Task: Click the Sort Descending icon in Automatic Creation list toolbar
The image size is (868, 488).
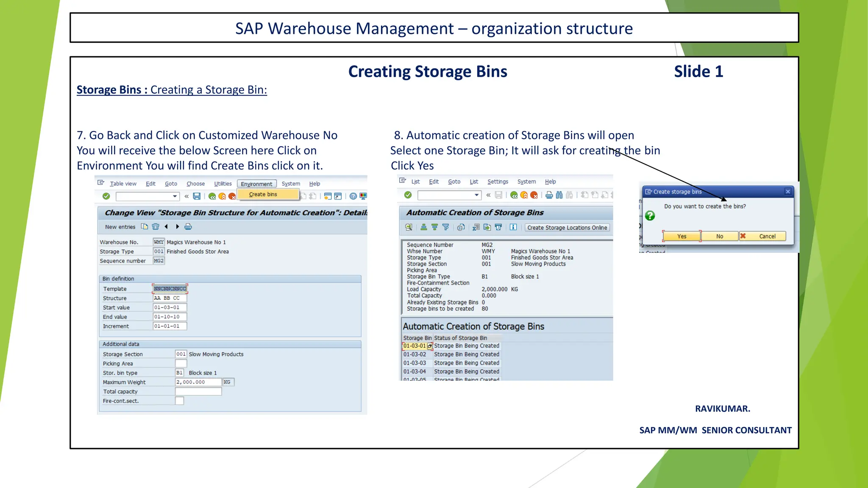Action: [x=434, y=227]
